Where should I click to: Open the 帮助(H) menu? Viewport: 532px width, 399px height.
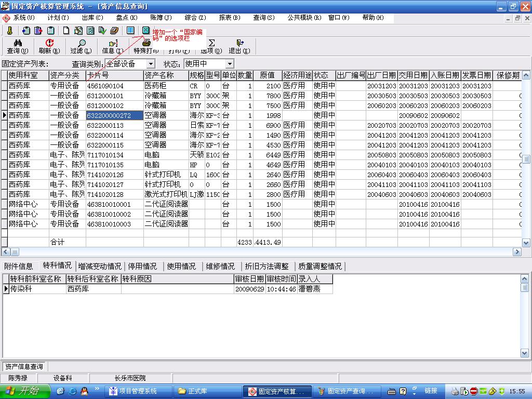click(373, 18)
